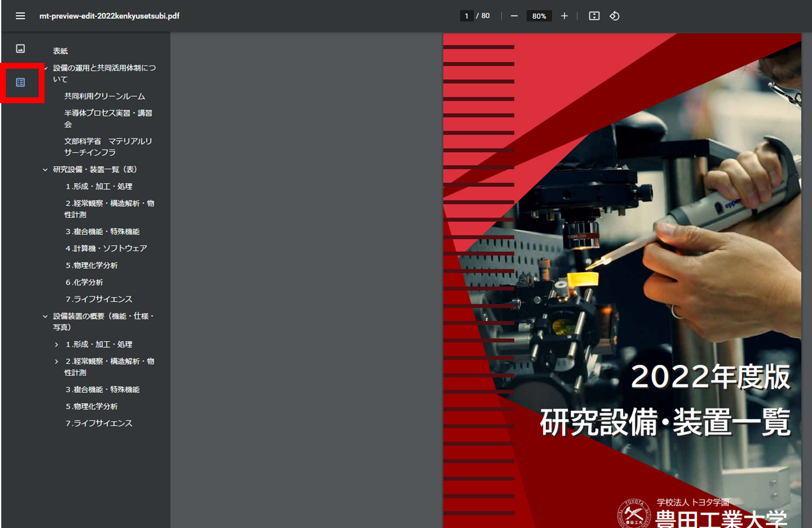Open the 表紙 outline entry

click(60, 51)
